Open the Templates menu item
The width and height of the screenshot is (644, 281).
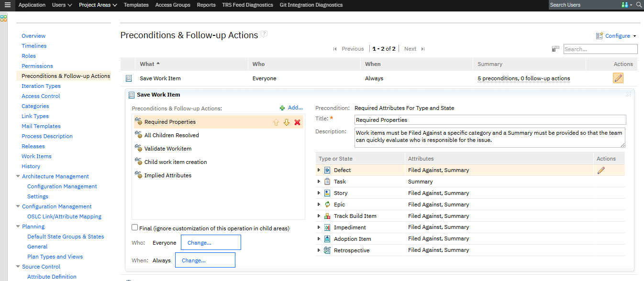tap(136, 5)
